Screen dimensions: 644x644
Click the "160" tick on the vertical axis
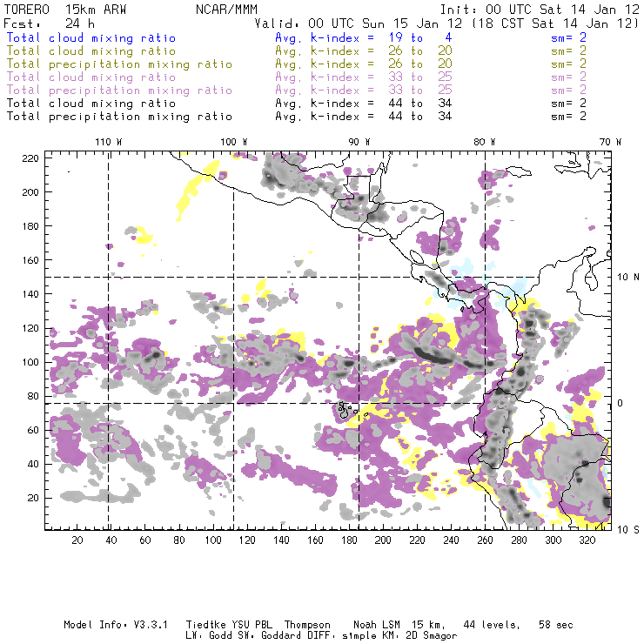click(30, 260)
